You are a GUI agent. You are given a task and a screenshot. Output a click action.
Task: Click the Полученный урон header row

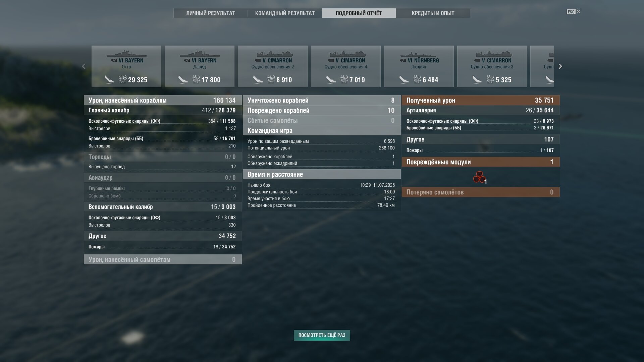point(481,100)
